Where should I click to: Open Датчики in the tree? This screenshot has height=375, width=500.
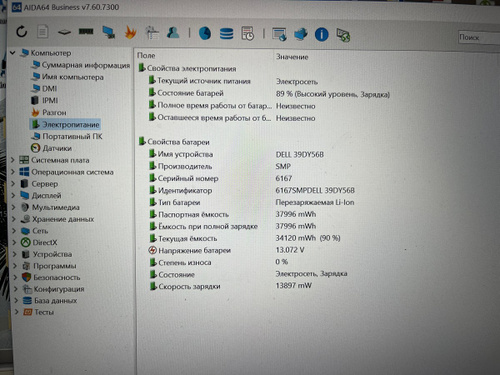(57, 148)
